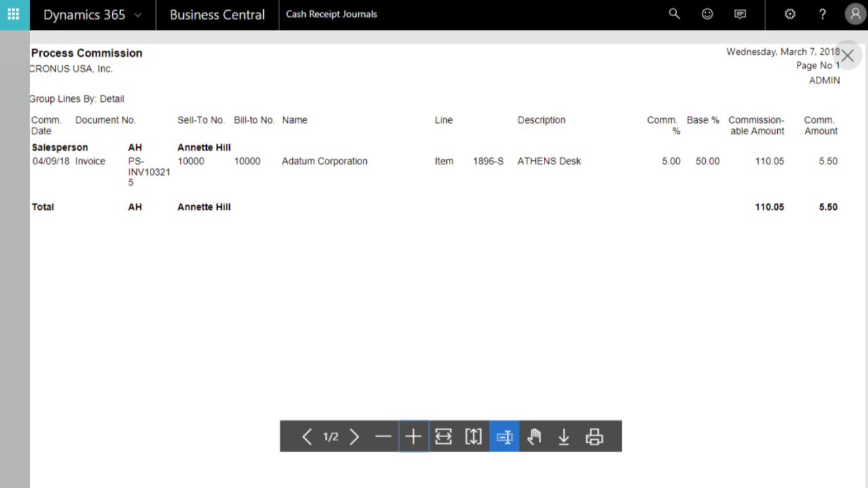Open the Business Central home link
The image size is (868, 488).
click(x=217, y=15)
